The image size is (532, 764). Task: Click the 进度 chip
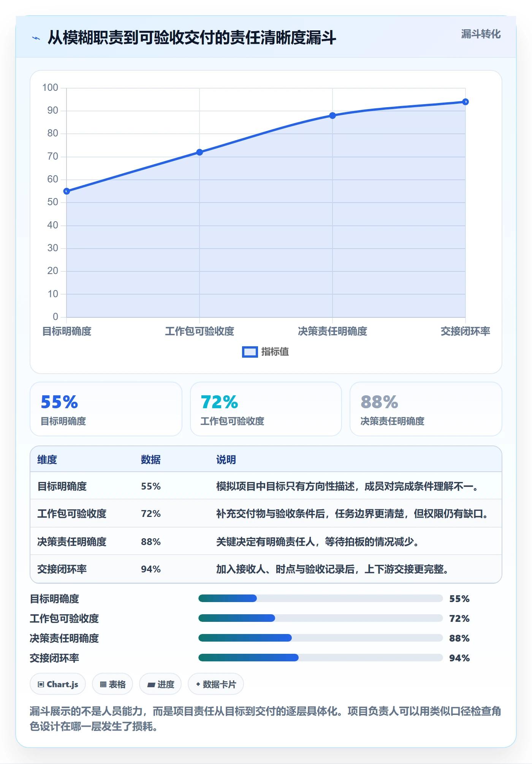coord(160,684)
